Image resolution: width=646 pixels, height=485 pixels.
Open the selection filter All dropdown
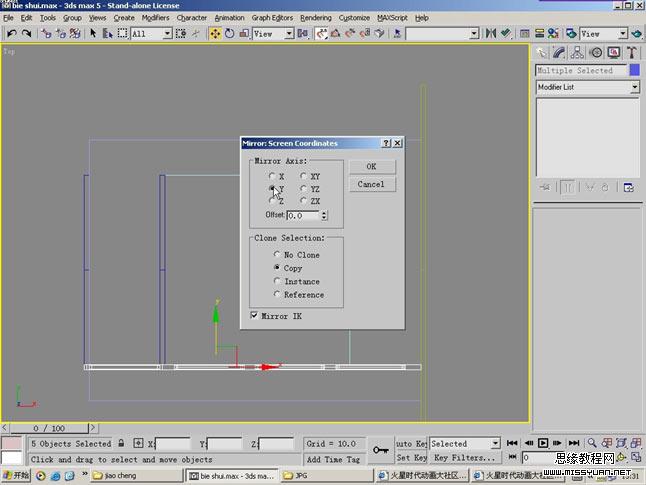tap(167, 33)
